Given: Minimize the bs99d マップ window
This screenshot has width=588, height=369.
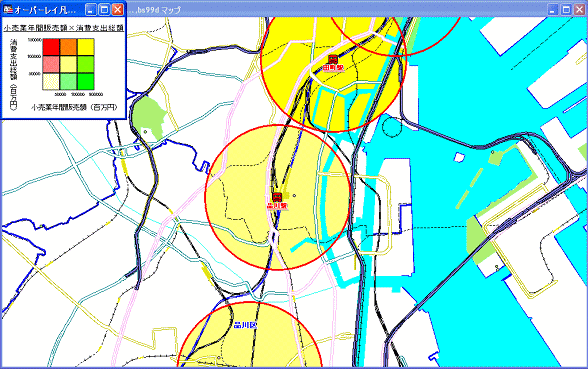Looking at the screenshot, I should coord(553,9).
